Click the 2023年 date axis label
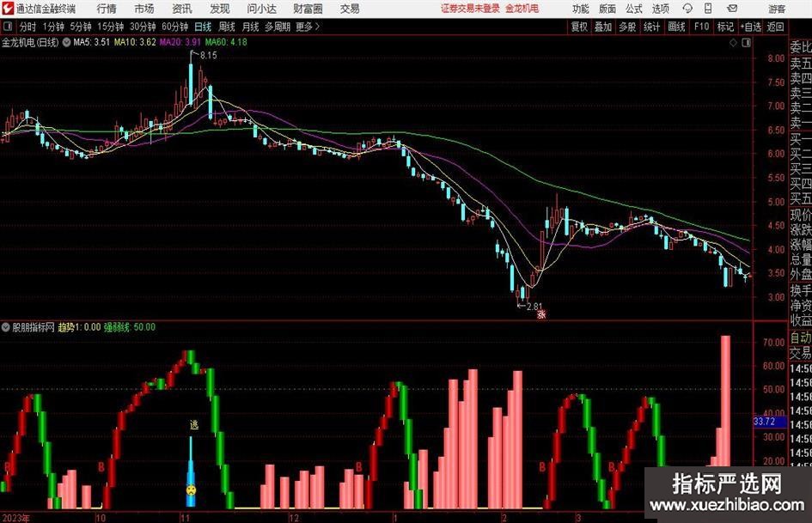The width and height of the screenshot is (812, 523). point(15,518)
